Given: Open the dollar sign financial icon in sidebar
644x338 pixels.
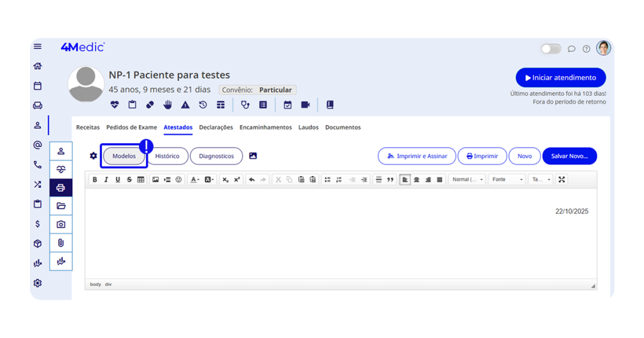Looking at the screenshot, I should [x=38, y=224].
